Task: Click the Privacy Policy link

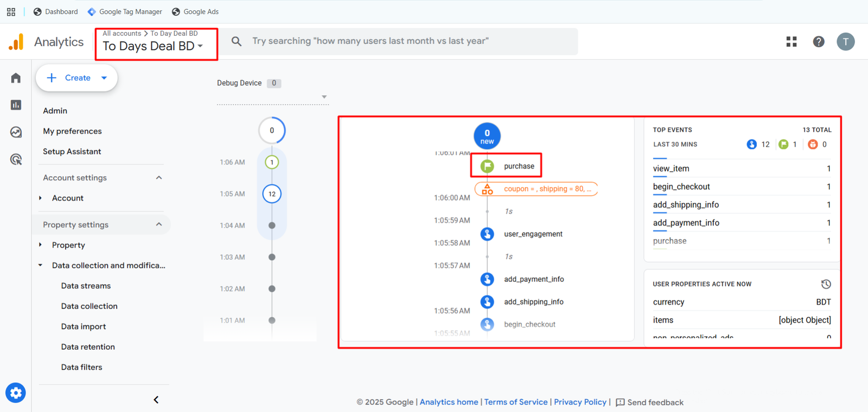Action: [580, 402]
